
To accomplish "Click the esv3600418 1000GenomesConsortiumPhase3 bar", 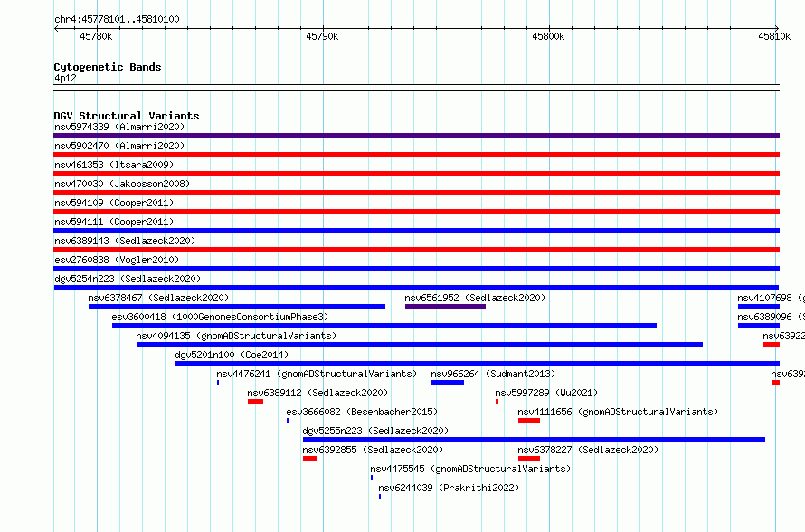I will 384,326.
